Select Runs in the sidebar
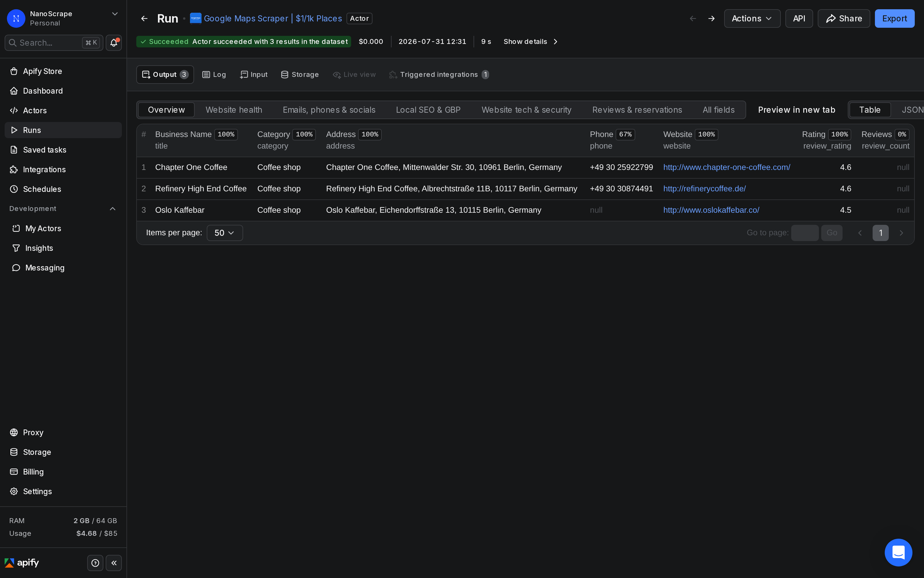924x578 pixels. 63,130
